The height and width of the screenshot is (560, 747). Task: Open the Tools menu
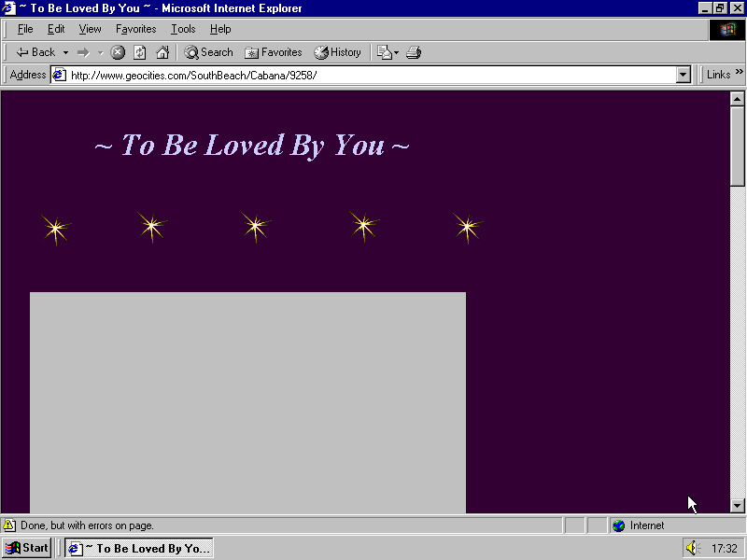[183, 29]
